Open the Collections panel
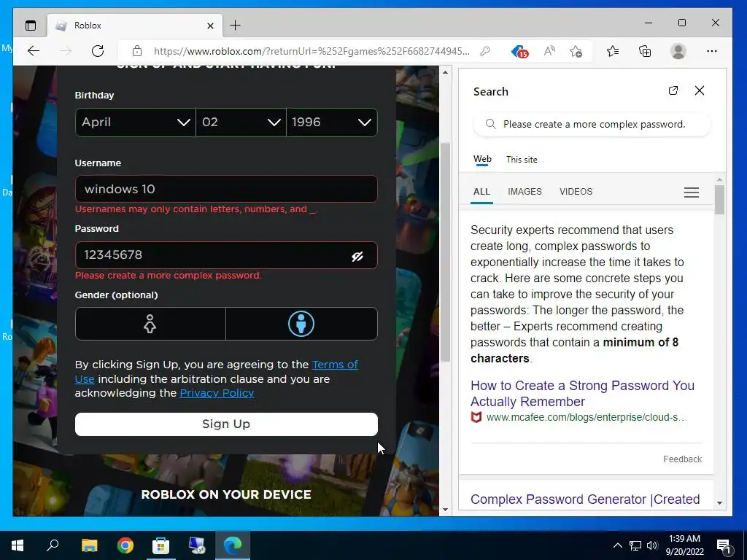 click(645, 51)
